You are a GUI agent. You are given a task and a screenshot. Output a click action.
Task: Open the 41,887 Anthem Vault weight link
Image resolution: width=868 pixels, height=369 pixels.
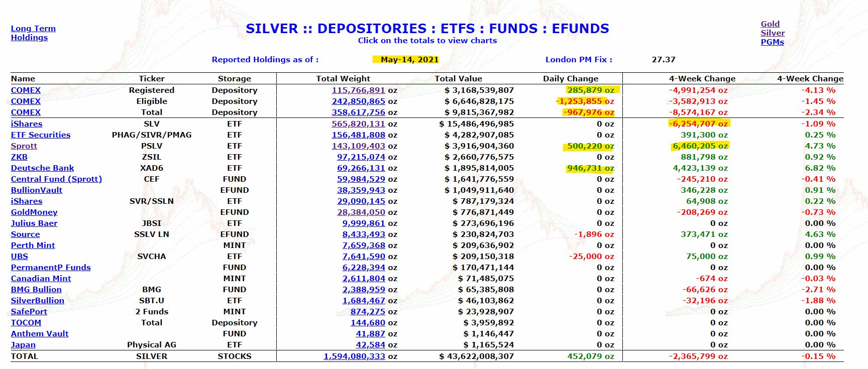[371, 333]
